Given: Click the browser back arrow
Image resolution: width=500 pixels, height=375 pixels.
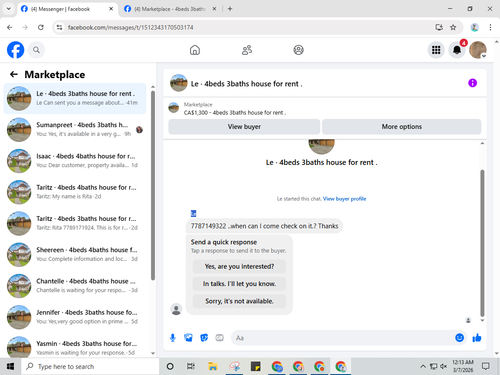Looking at the screenshot, I should pyautogui.click(x=10, y=27).
